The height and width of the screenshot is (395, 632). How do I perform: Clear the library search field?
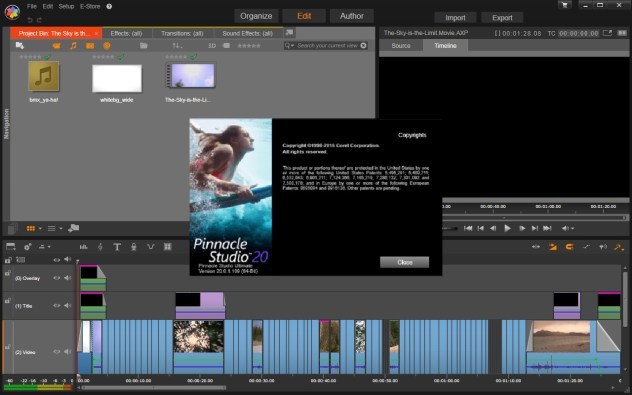[x=364, y=46]
